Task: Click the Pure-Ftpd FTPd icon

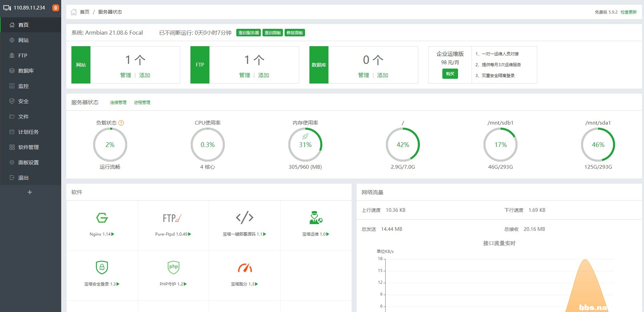Action: coord(172,218)
